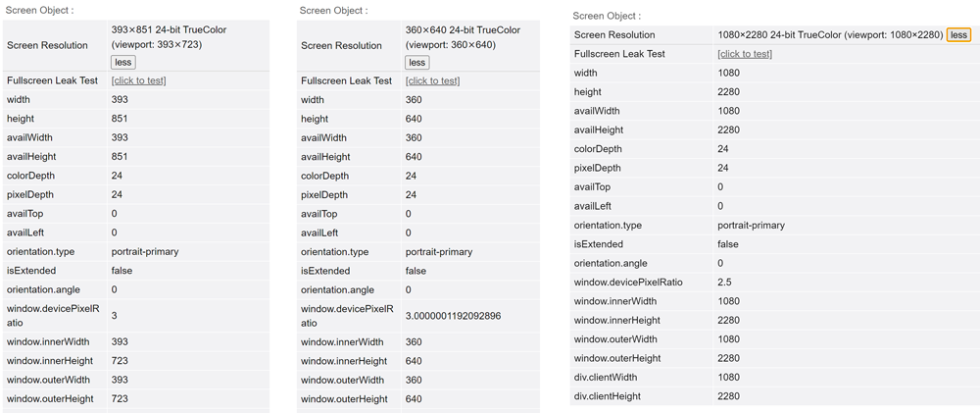Click div.clientWidth value 1080

[x=729, y=378]
